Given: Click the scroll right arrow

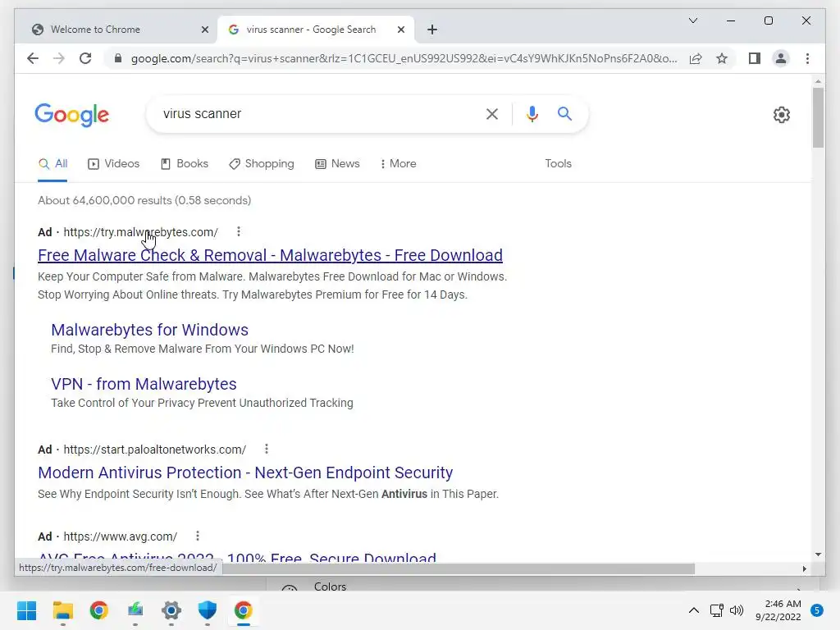Looking at the screenshot, I should [804, 568].
